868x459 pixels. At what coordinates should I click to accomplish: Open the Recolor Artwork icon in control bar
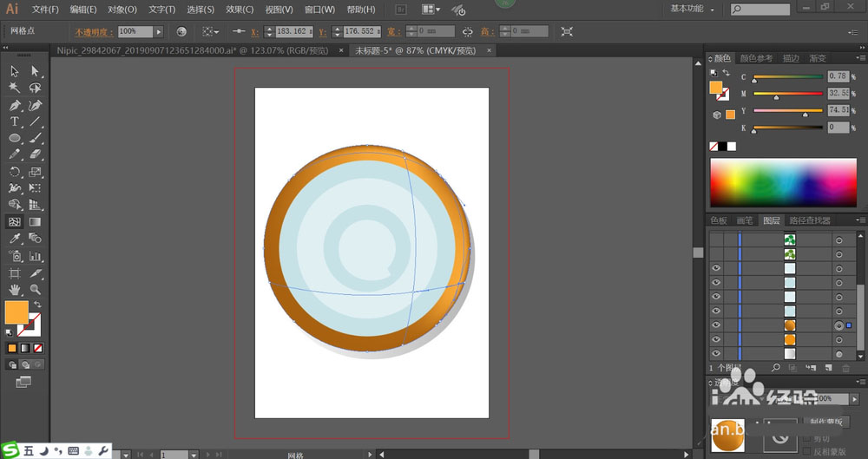pos(181,31)
